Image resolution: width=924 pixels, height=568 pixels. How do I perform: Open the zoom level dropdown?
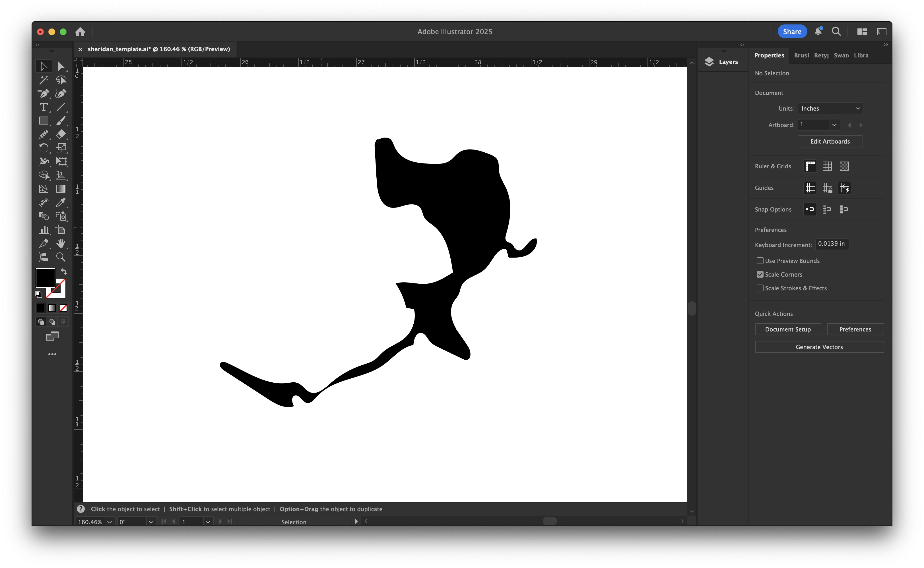(109, 522)
